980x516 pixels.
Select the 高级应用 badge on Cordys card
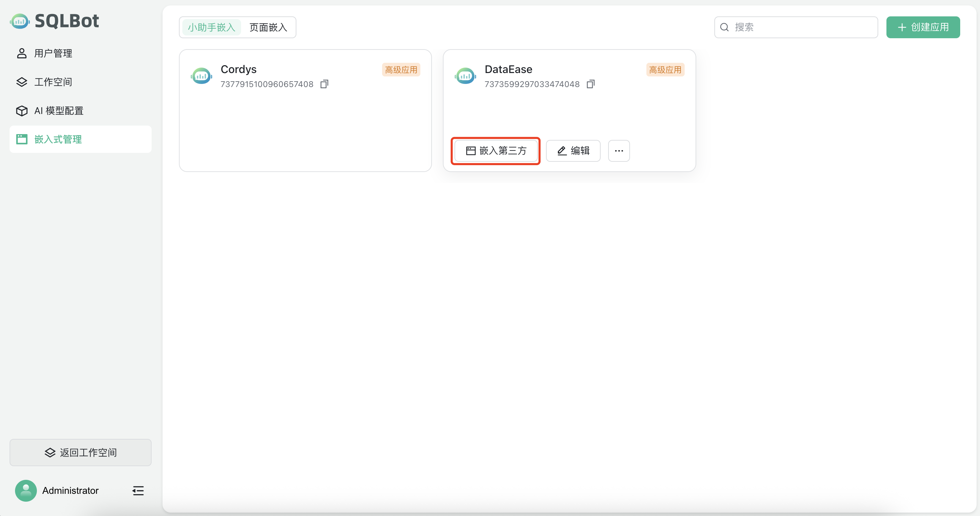pos(401,70)
